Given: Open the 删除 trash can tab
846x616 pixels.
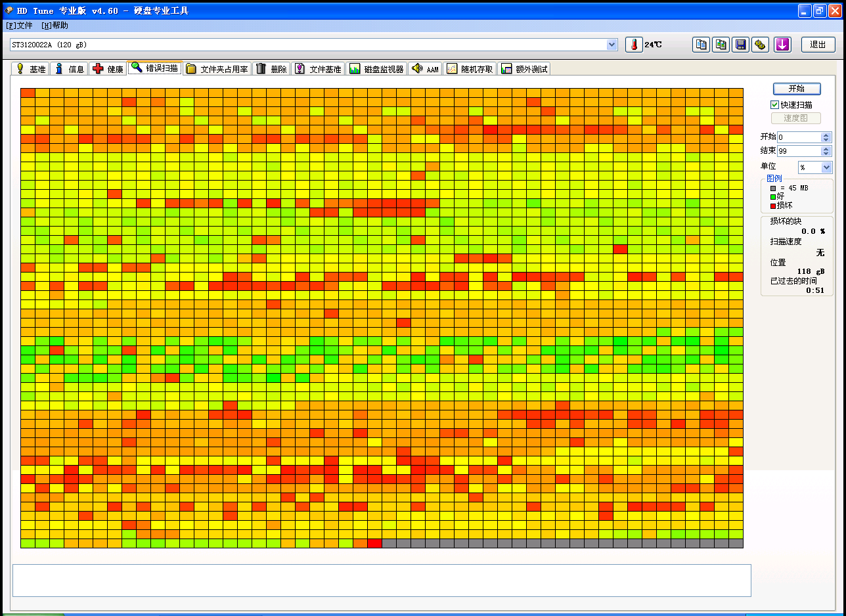Looking at the screenshot, I should click(x=271, y=69).
